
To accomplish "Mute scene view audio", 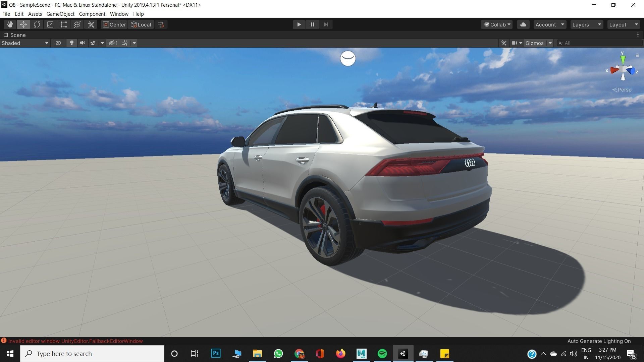I will point(82,43).
